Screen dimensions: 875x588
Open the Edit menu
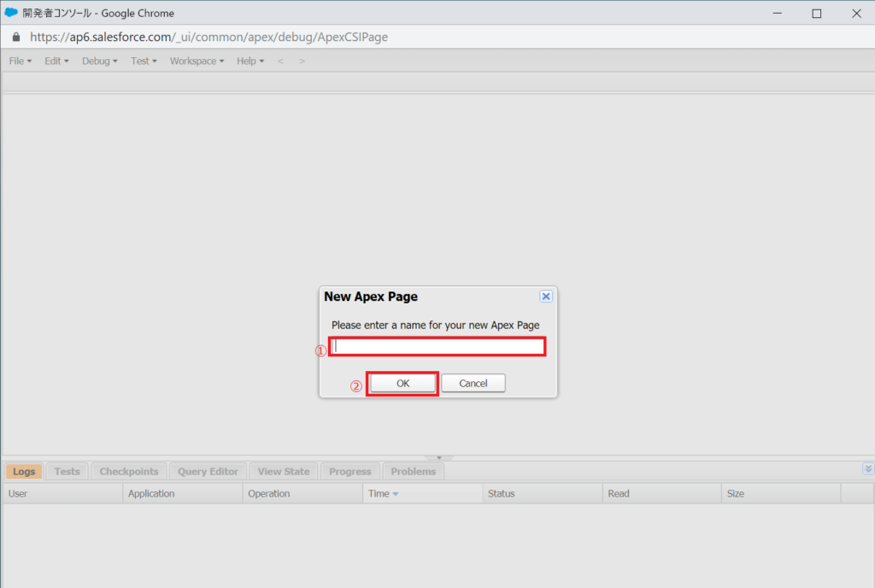pos(56,61)
